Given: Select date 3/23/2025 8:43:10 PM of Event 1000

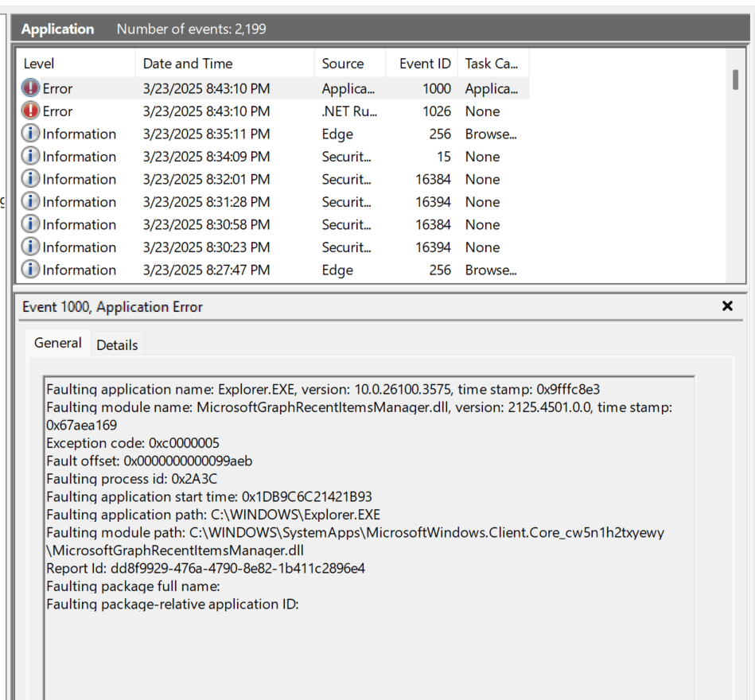Looking at the screenshot, I should pos(206,88).
